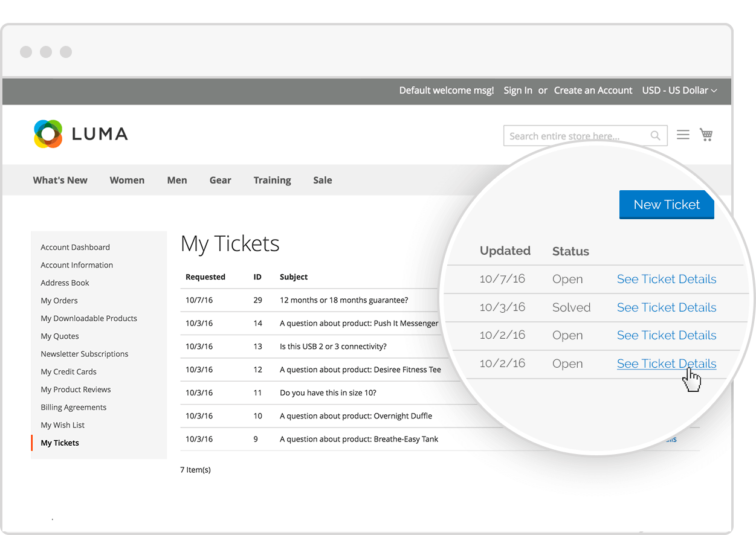Click the Subject column header
756x535 pixels.
pos(294,277)
